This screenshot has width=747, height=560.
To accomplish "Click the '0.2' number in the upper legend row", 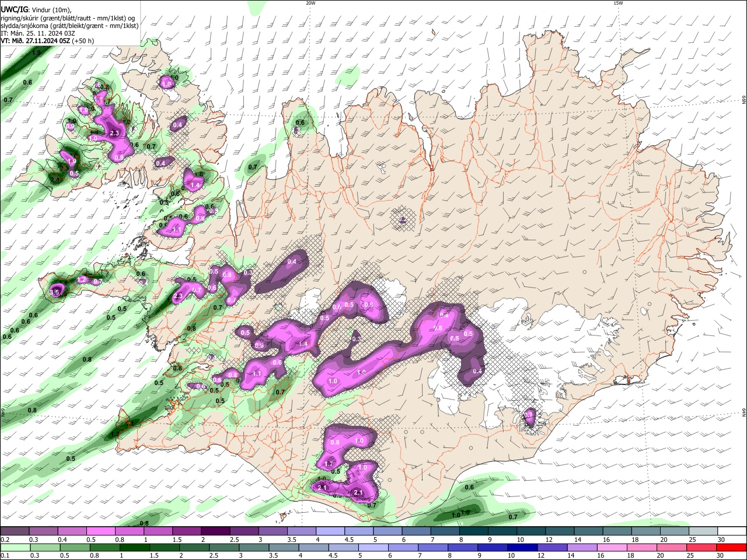I will [5, 540].
